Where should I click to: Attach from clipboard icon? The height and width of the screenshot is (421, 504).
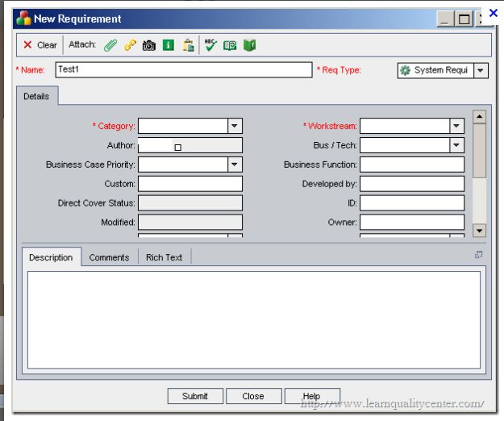pyautogui.click(x=189, y=45)
